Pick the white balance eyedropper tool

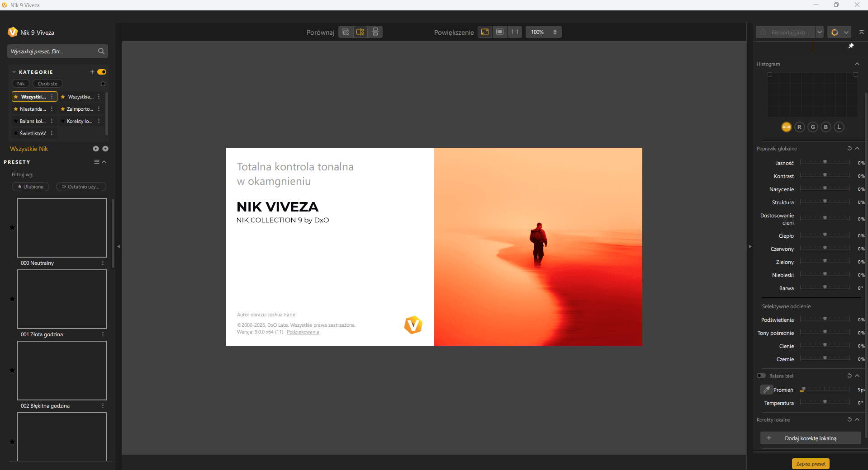click(x=767, y=390)
